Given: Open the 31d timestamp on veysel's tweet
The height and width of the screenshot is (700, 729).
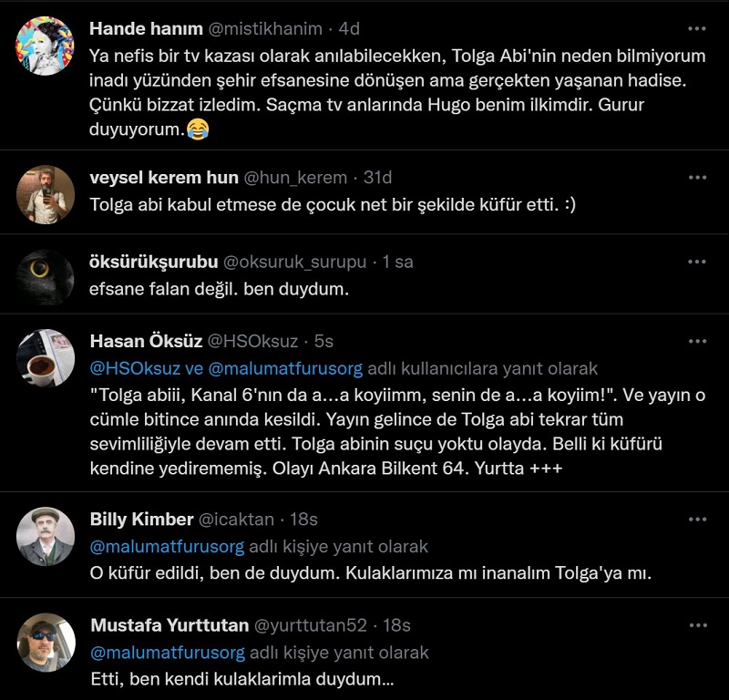Looking at the screenshot, I should coord(378,178).
